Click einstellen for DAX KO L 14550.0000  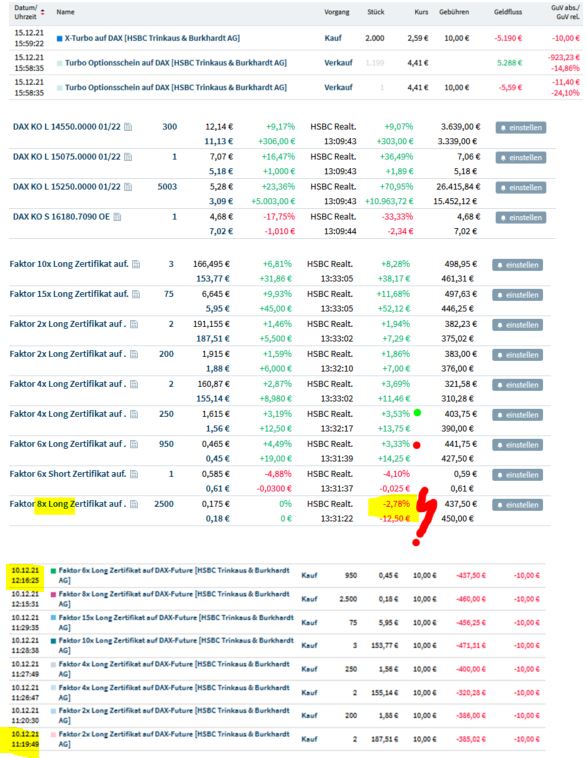[521, 128]
